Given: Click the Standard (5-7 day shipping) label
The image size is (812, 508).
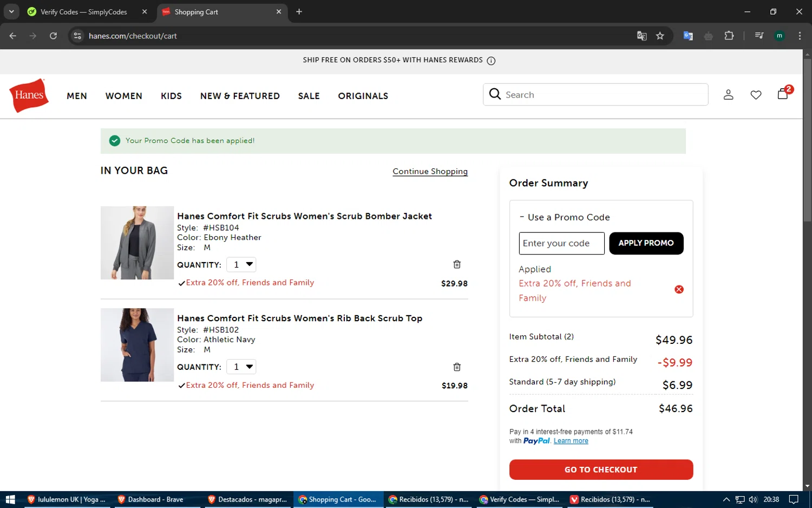Looking at the screenshot, I should (x=562, y=382).
